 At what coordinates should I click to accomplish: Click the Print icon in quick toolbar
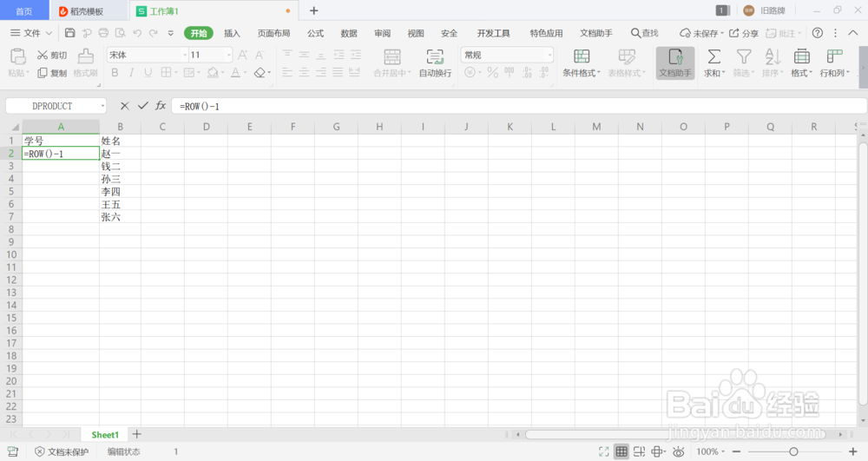tap(103, 33)
